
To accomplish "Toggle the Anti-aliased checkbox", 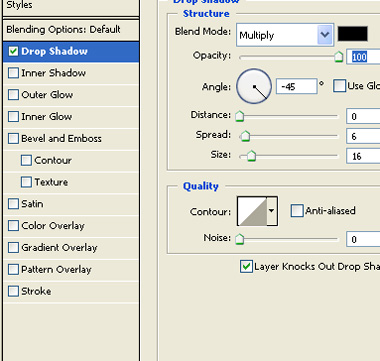I will 297,211.
